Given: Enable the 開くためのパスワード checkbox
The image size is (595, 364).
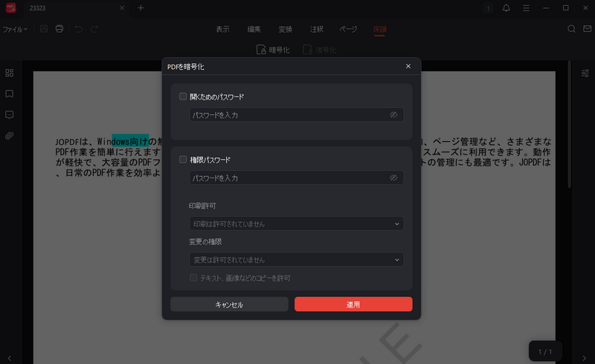Looking at the screenshot, I should [x=183, y=97].
